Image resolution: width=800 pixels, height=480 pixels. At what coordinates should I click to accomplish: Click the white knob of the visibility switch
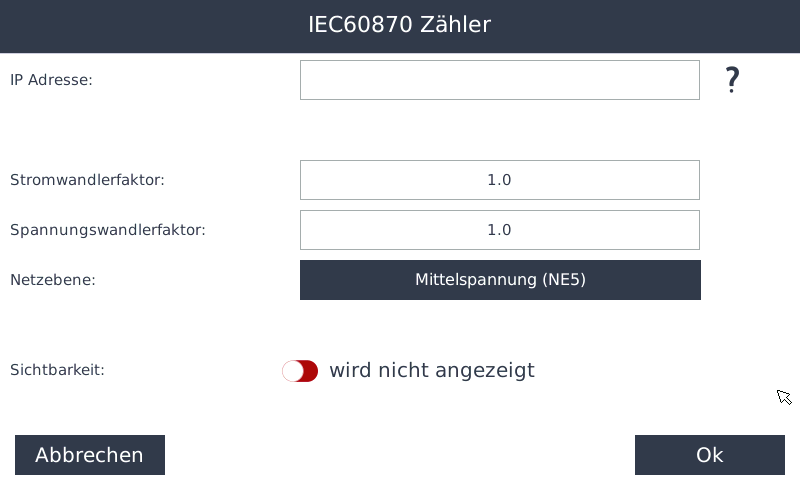pyautogui.click(x=292, y=371)
